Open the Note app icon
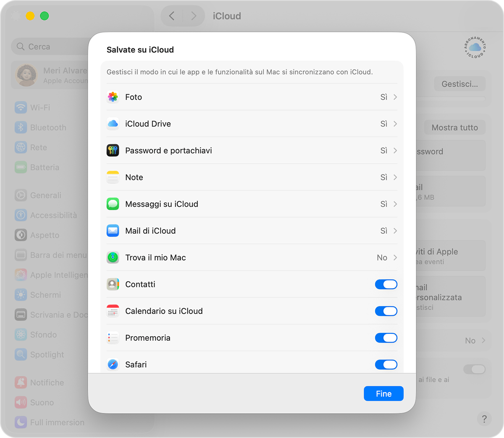504x438 pixels. click(x=113, y=177)
